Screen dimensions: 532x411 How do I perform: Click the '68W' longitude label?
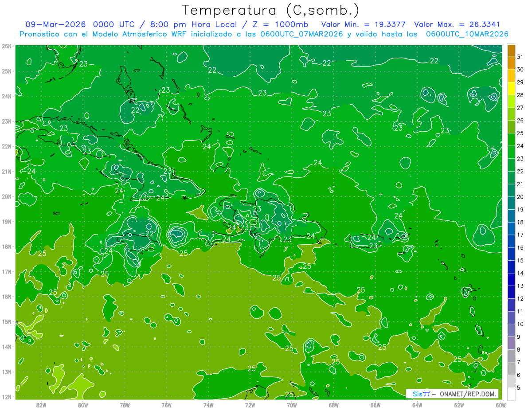[334, 405]
